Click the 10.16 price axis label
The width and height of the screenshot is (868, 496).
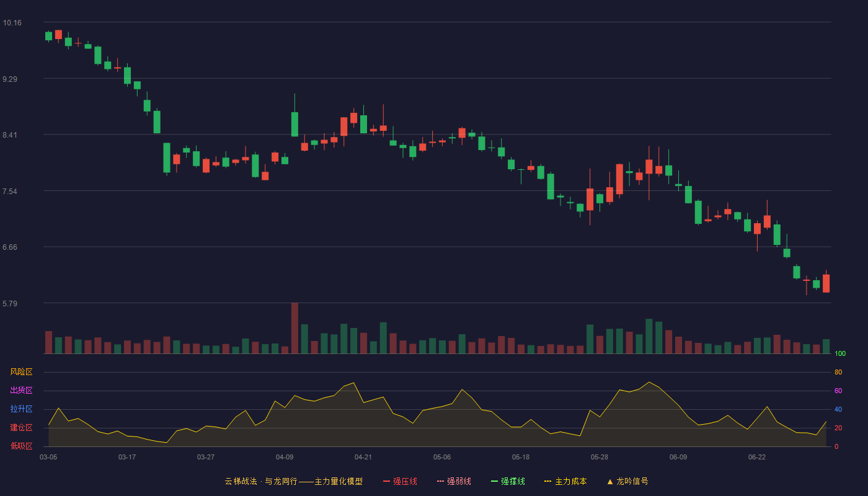[12, 23]
